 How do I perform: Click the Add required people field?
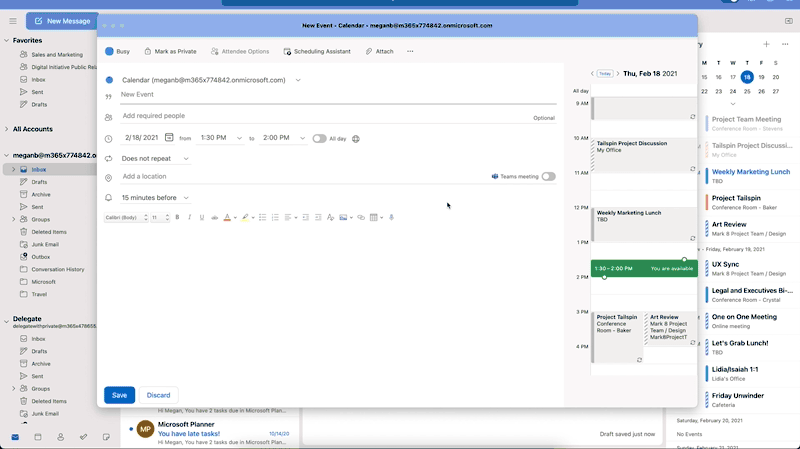[326, 116]
